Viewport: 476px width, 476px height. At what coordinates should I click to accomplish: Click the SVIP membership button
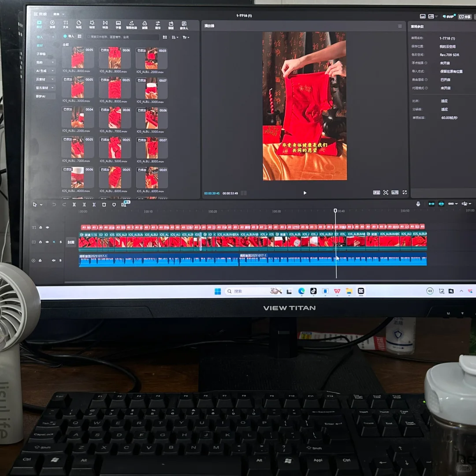[x=449, y=16]
